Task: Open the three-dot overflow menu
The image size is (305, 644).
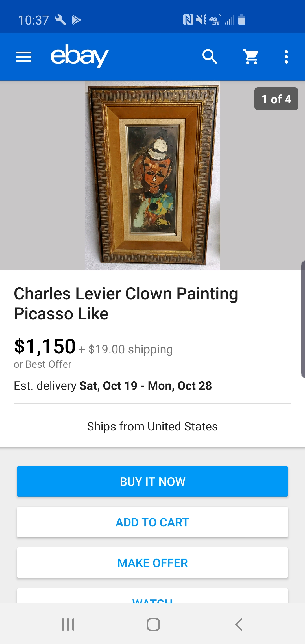Action: click(286, 57)
